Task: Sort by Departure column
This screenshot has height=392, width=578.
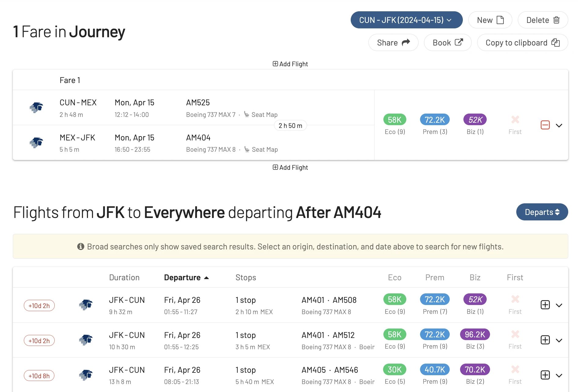Action: click(186, 277)
